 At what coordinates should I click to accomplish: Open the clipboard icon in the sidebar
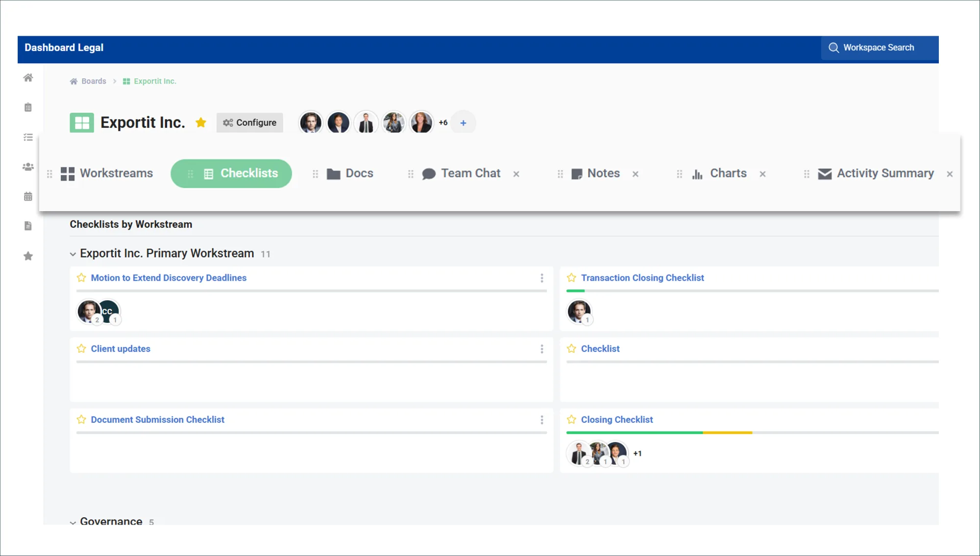[x=28, y=107]
